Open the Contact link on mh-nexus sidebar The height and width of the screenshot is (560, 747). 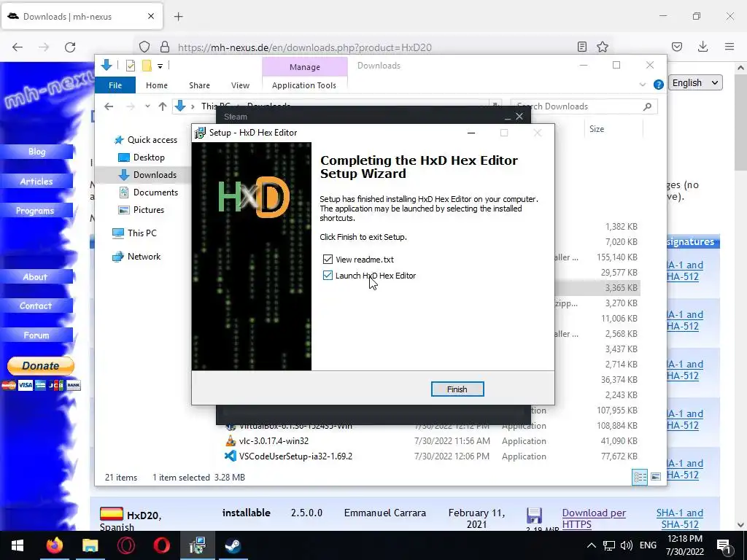(x=36, y=306)
